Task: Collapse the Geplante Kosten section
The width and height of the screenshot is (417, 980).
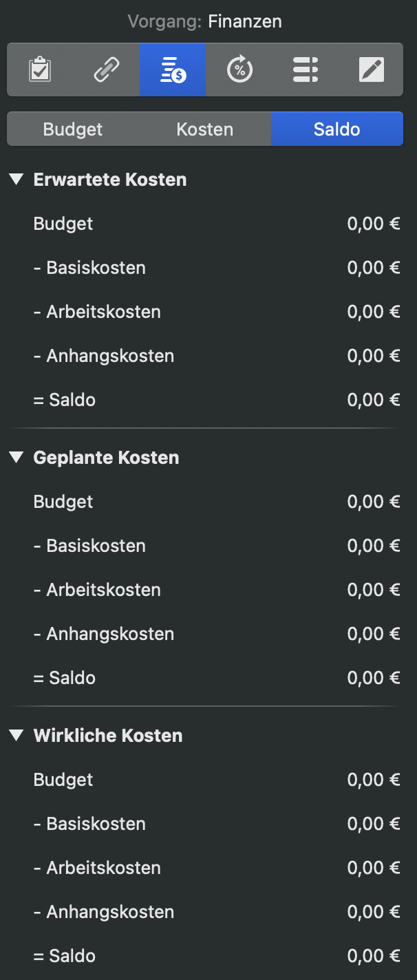Action: point(16,457)
